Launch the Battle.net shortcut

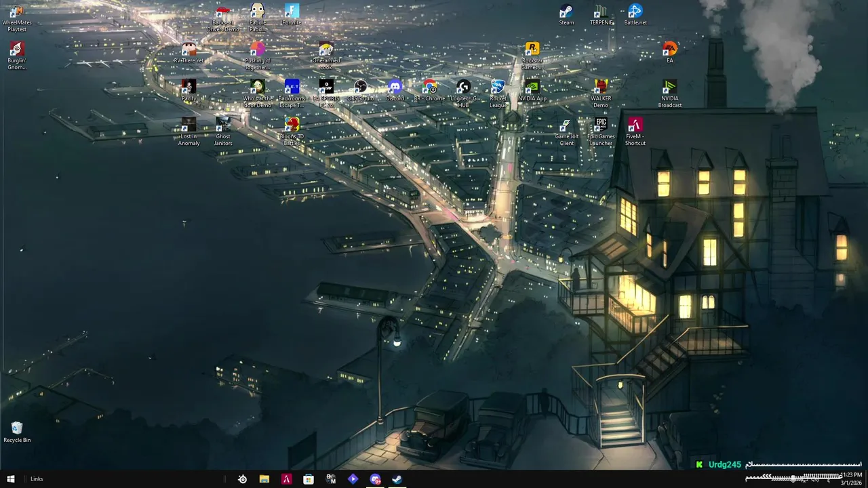pyautogui.click(x=635, y=15)
